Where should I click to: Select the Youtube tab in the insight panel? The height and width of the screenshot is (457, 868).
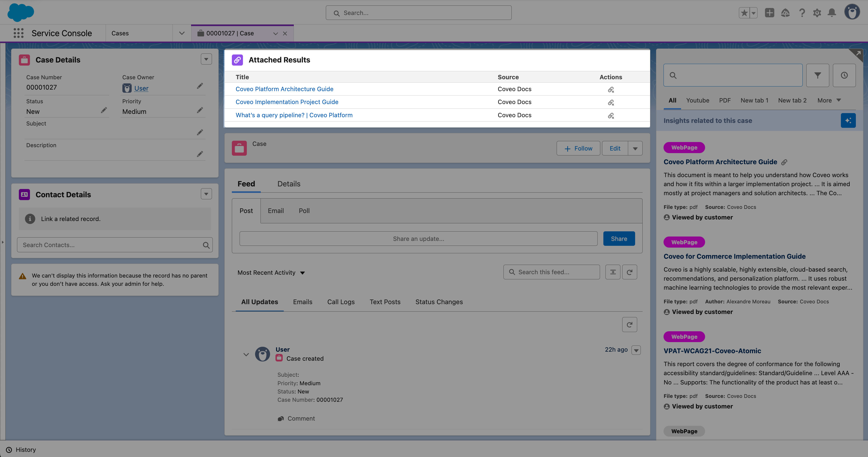[x=698, y=100]
